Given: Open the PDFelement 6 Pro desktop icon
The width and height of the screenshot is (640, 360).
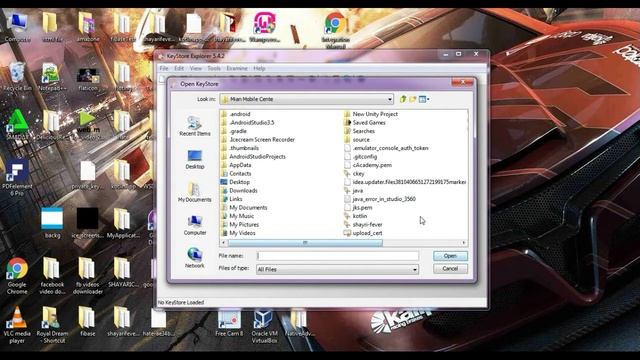Looking at the screenshot, I should pos(17,178).
